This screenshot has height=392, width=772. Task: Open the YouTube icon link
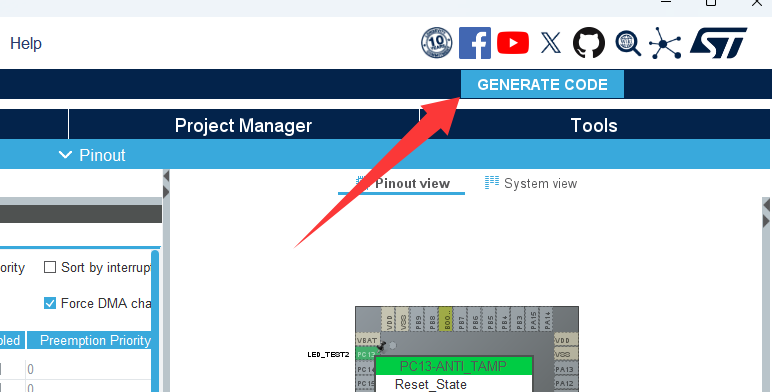coord(513,43)
